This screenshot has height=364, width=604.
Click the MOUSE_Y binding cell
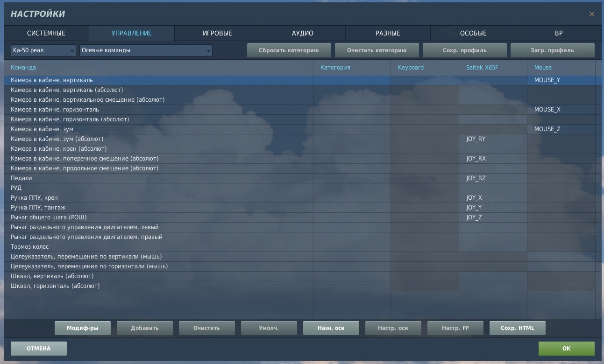coord(561,80)
